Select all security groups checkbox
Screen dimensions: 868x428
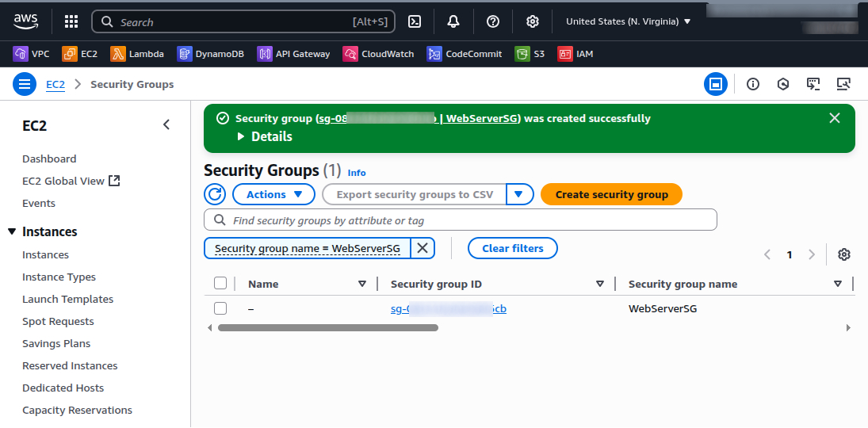220,284
